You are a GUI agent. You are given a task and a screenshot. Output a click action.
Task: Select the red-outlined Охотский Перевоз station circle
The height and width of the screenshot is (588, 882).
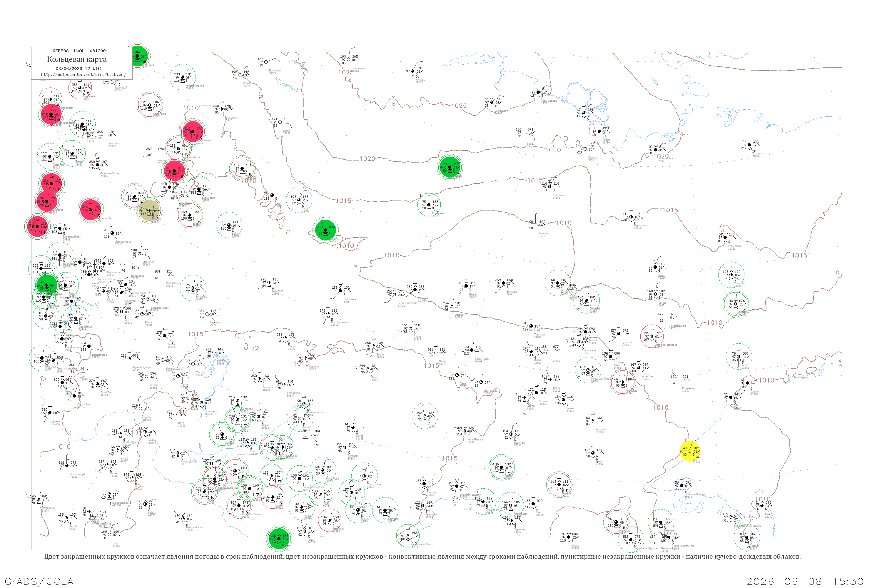652,336
